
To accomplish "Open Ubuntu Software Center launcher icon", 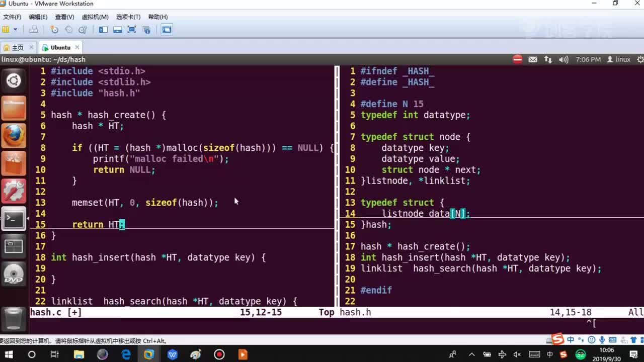I will pyautogui.click(x=14, y=162).
